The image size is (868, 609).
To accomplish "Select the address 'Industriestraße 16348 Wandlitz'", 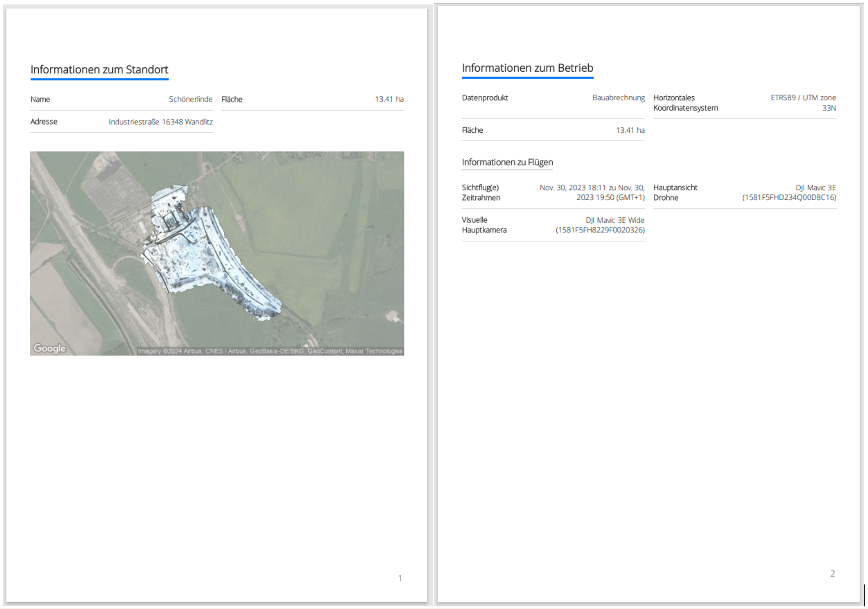I will tap(161, 122).
